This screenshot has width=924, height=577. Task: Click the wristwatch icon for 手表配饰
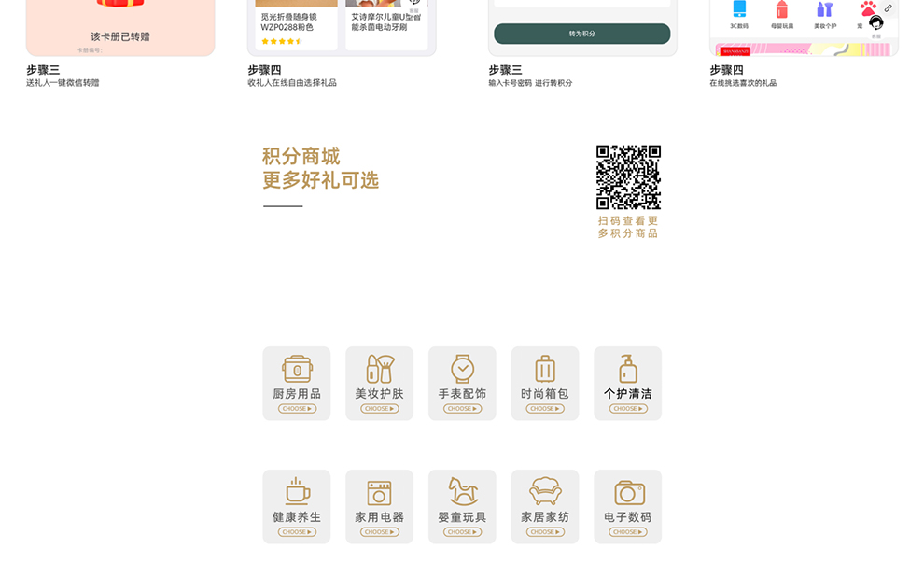[x=462, y=369]
